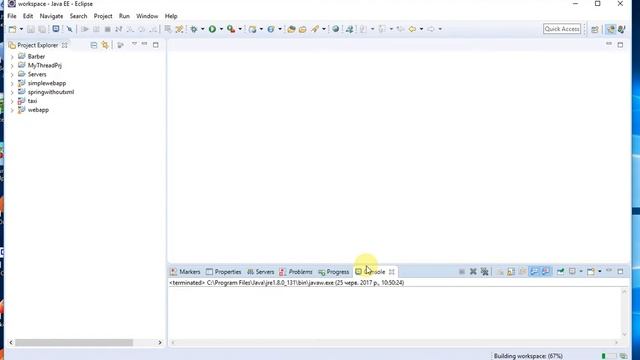The width and height of the screenshot is (640, 360).
Task: Click the terminated javaw.exe console description
Action: click(x=287, y=282)
